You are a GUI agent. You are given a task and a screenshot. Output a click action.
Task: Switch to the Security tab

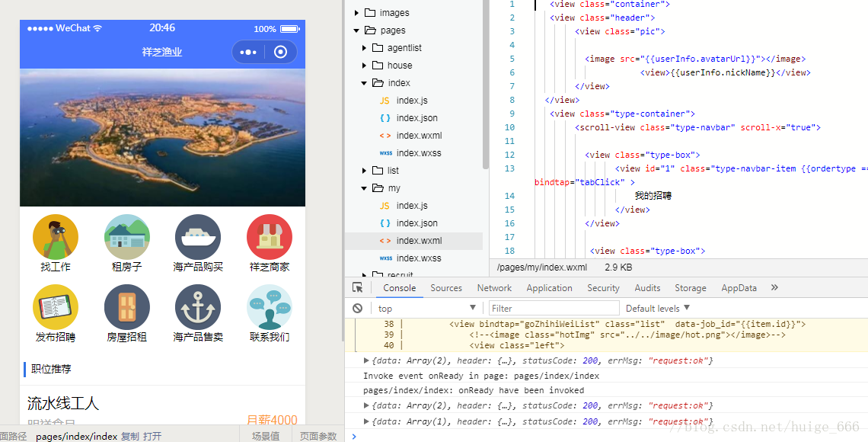click(x=603, y=287)
